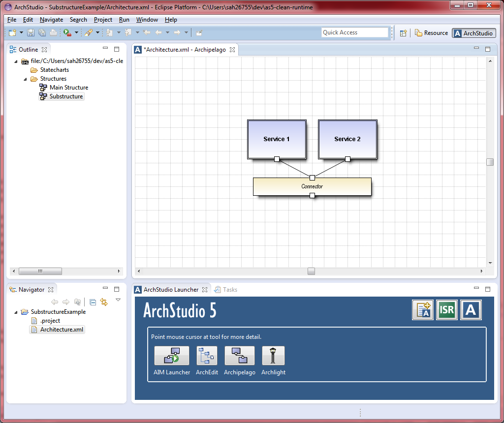The image size is (504, 423).
Task: Collapse the SubstructureExample project node
Action: tap(16, 312)
